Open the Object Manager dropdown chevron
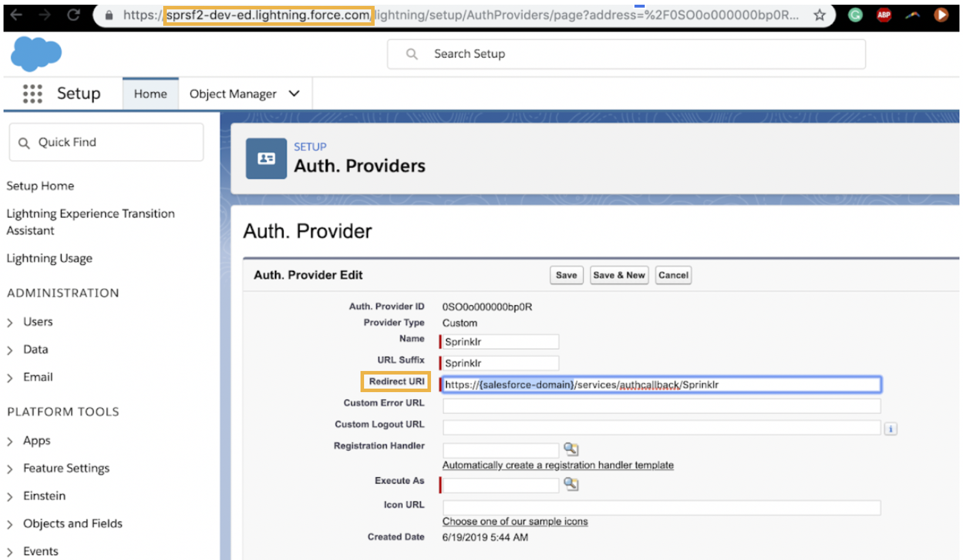 294,94
